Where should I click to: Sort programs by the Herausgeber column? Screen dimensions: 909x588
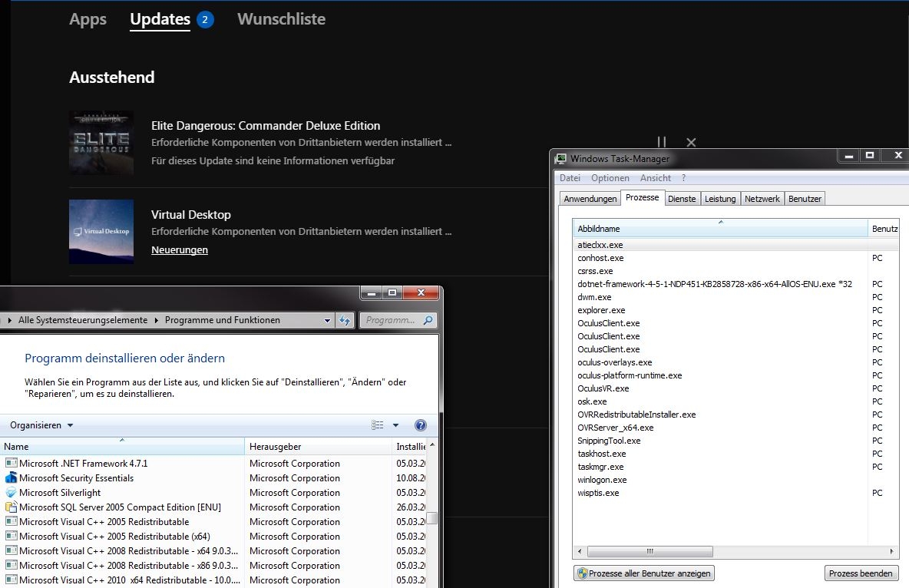click(x=319, y=447)
